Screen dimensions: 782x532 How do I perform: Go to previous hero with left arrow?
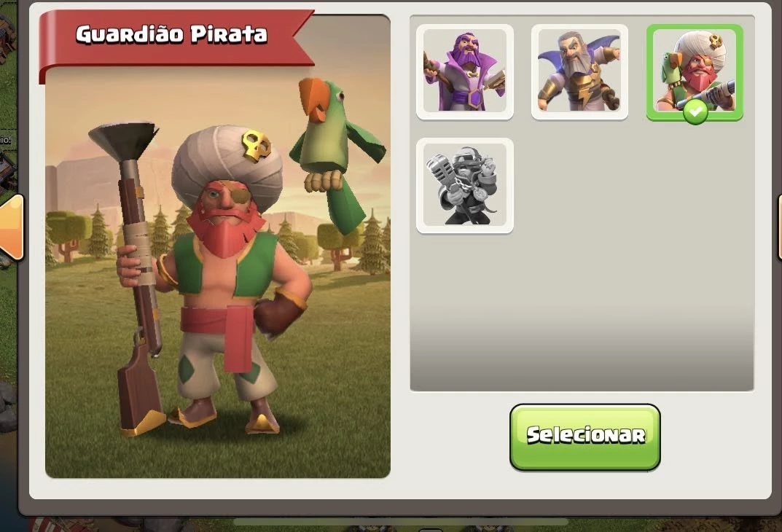pos(12,227)
